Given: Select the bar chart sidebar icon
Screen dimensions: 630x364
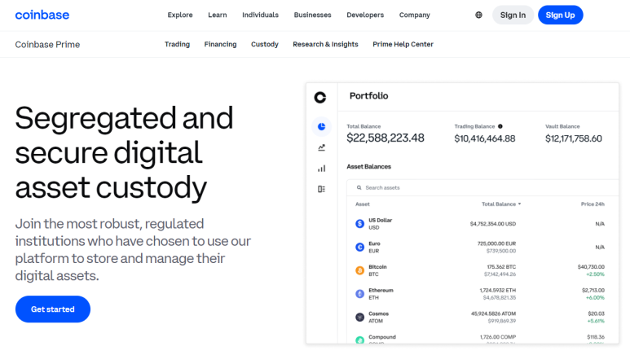Looking at the screenshot, I should 321,169.
